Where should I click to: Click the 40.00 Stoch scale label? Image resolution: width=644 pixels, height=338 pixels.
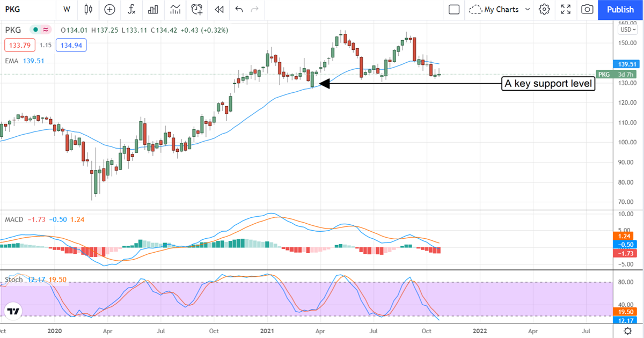click(625, 304)
